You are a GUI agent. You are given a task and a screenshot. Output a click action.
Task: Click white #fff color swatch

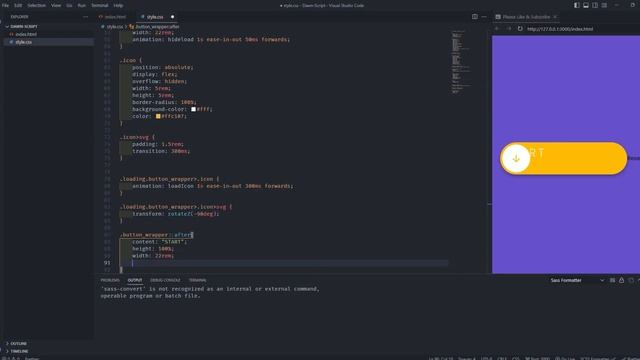[193, 109]
